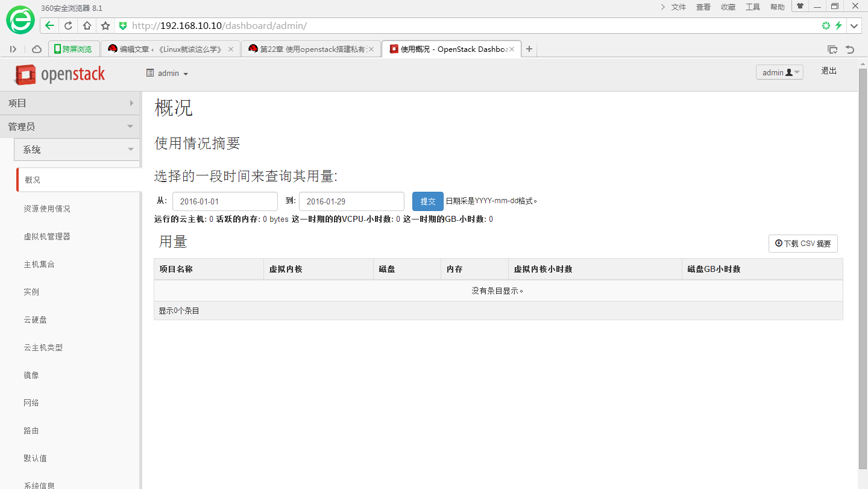Viewport: 868px width, 489px height.
Task: Open 路由 in the sidebar
Action: point(31,431)
